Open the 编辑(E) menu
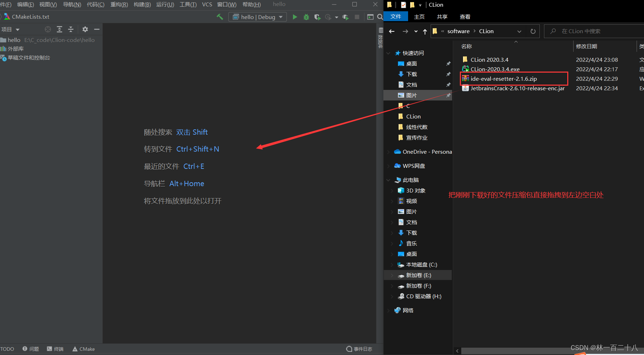 [26, 4]
